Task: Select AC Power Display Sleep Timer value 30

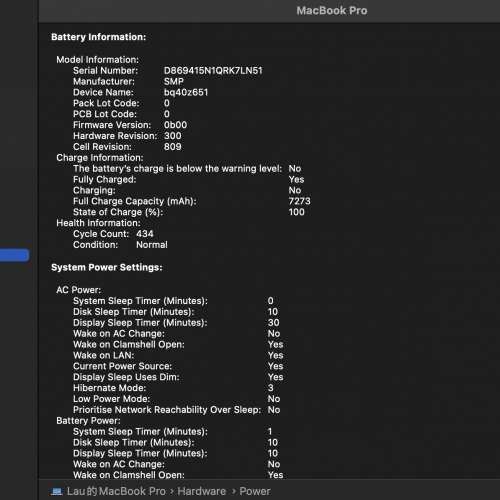Action: click(x=273, y=323)
